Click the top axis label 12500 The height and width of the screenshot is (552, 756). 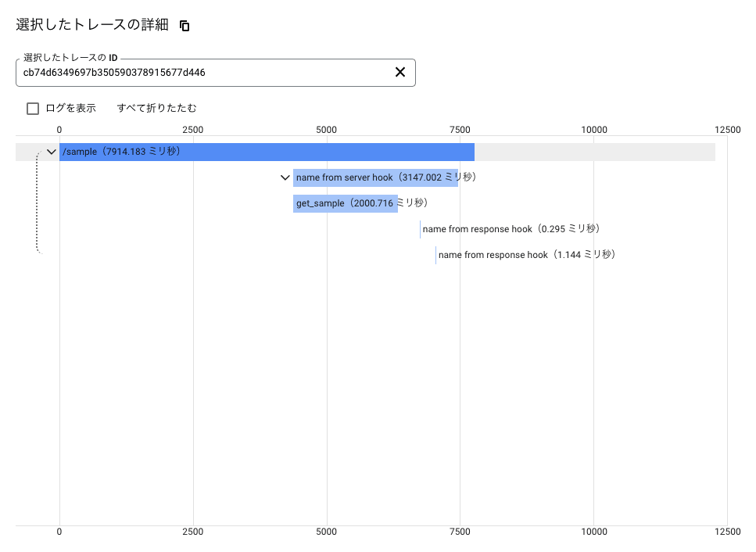[728, 130]
